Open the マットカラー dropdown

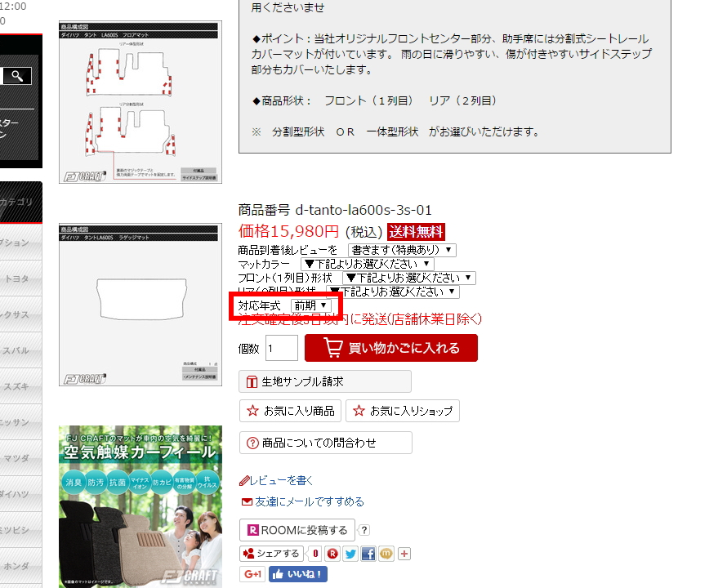tap(368, 264)
